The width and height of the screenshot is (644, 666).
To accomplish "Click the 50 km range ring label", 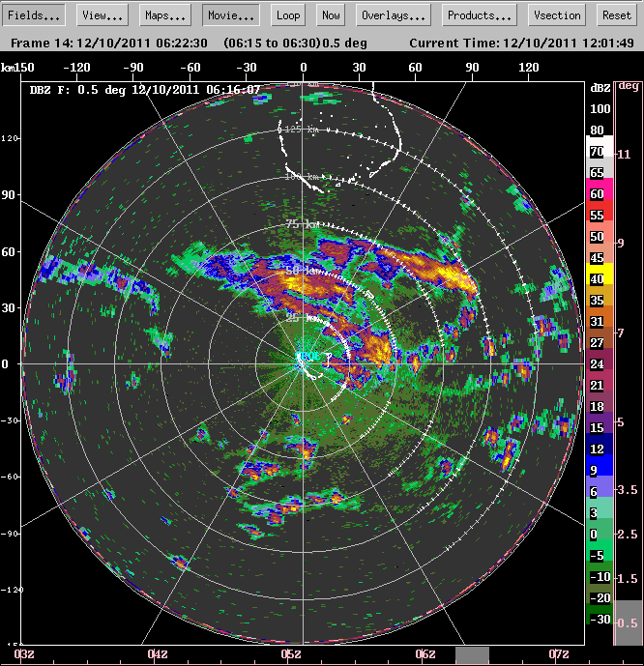I will [303, 270].
